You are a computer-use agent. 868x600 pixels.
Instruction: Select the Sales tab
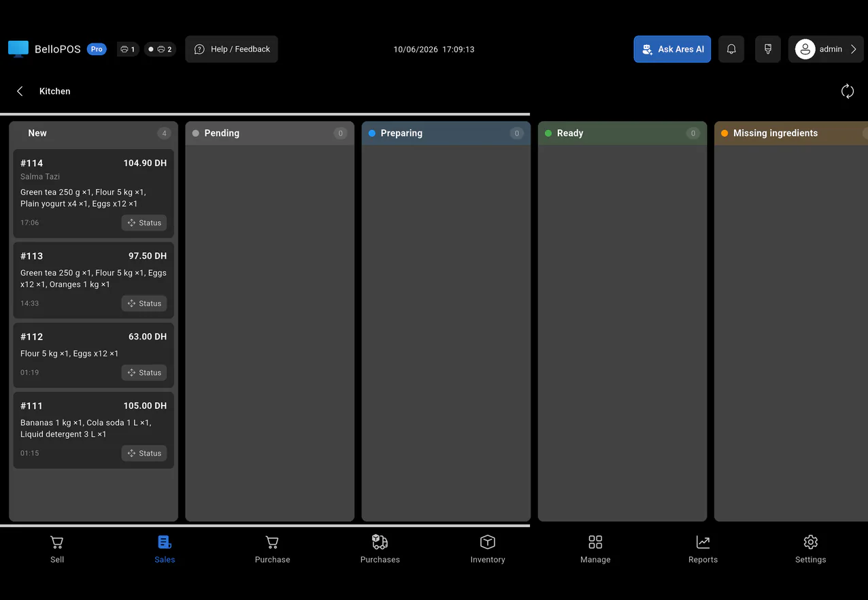[x=165, y=550]
